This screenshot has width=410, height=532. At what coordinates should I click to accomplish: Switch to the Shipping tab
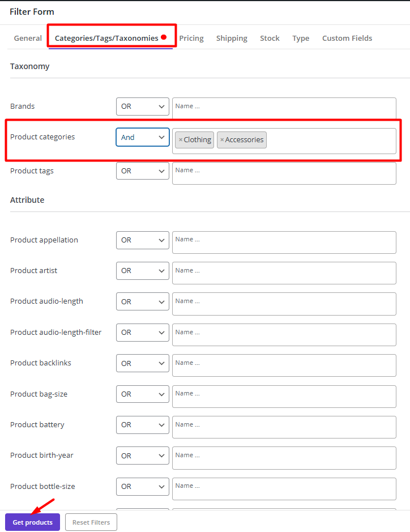(232, 38)
